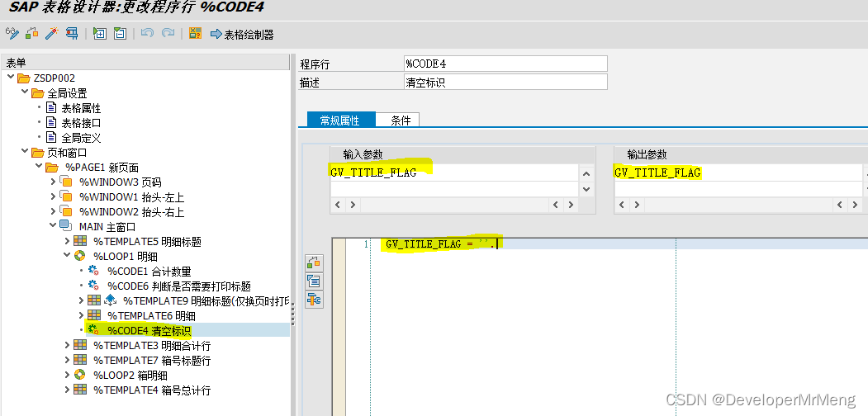868x416 pixels.
Task: Collapse the ZSDP002 root node
Action: point(11,78)
